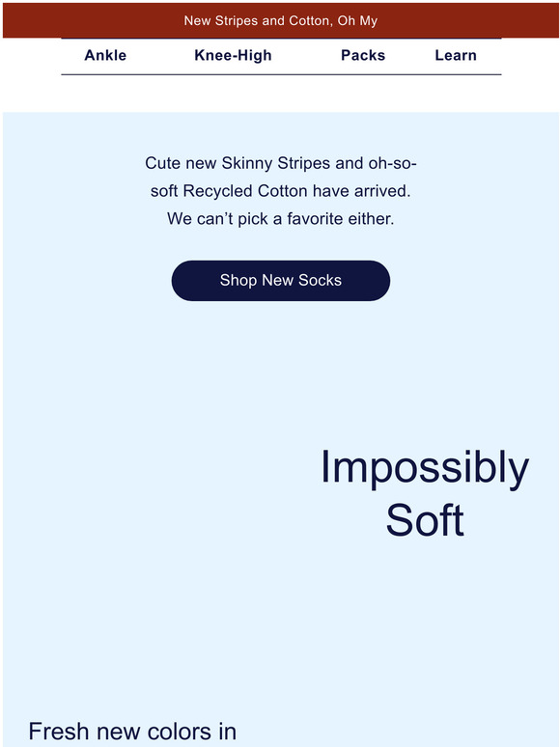This screenshot has height=747, width=560.
Task: Click the word 'Impossibly' in the large heading
Action: pyautogui.click(x=425, y=468)
